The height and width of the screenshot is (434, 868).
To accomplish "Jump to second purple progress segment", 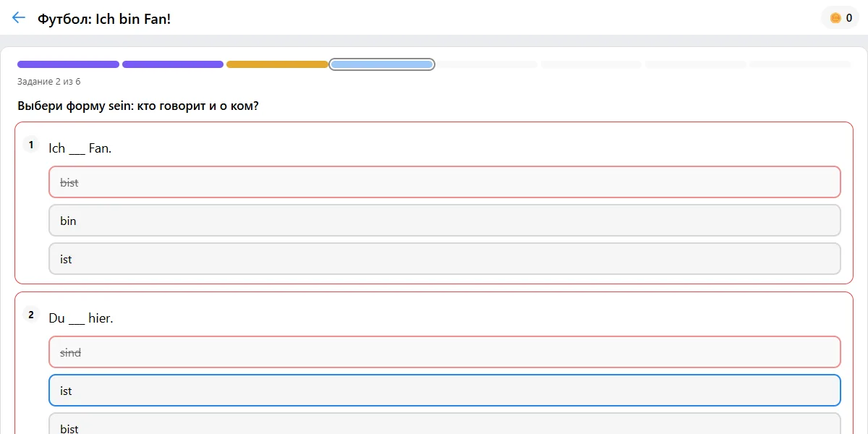I will (173, 64).
